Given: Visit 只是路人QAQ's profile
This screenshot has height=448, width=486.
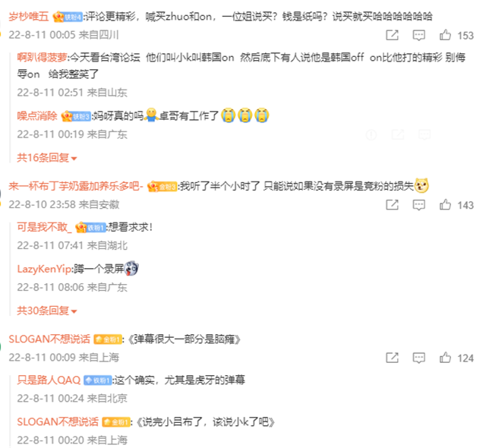Looking at the screenshot, I should [49, 380].
